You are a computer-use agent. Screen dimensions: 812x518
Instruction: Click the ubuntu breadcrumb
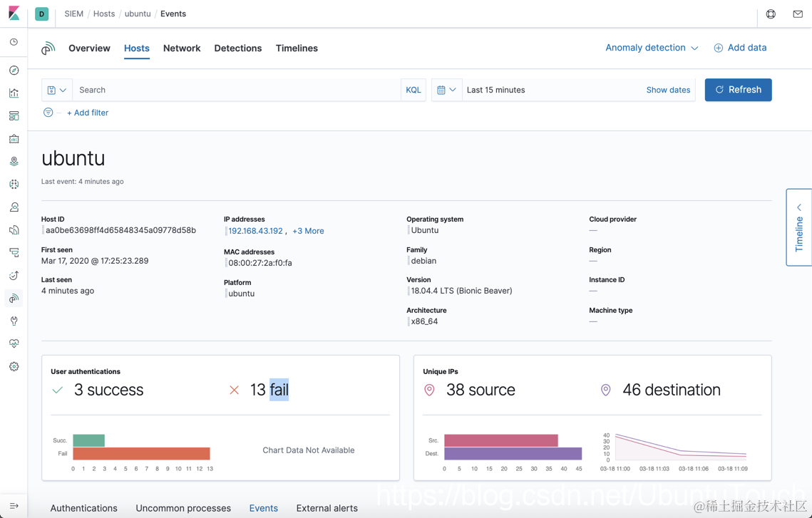[x=138, y=14]
